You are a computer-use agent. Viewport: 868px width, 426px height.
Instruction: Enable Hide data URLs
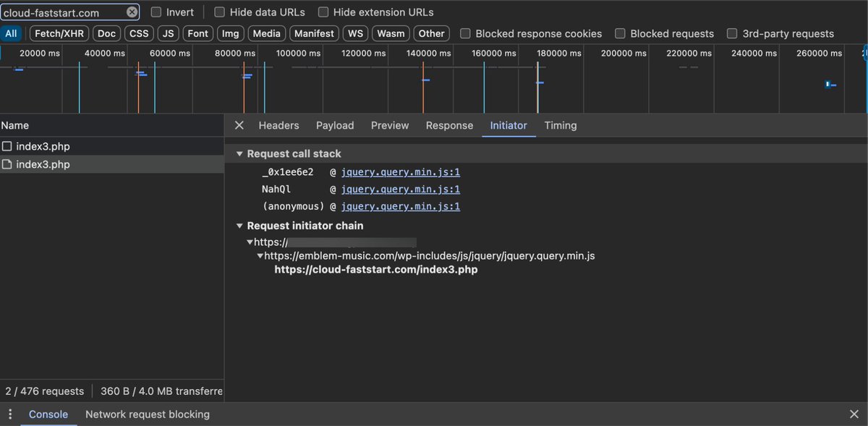click(220, 12)
